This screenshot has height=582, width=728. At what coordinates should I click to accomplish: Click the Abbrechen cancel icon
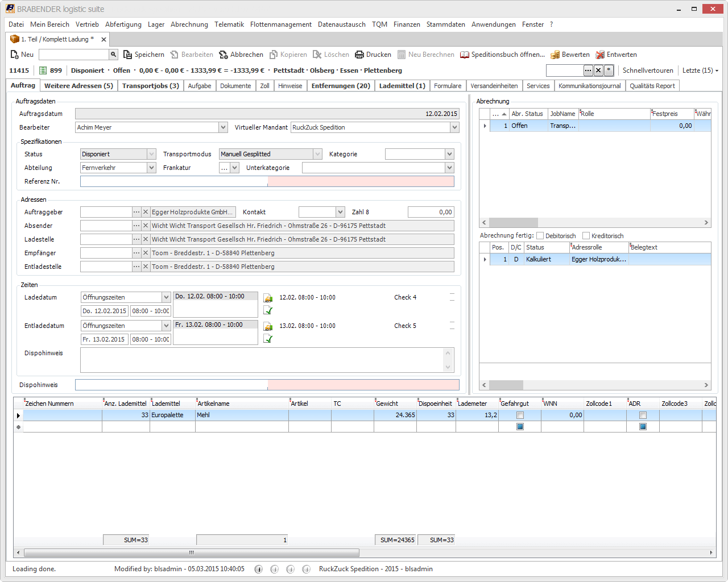pos(224,55)
